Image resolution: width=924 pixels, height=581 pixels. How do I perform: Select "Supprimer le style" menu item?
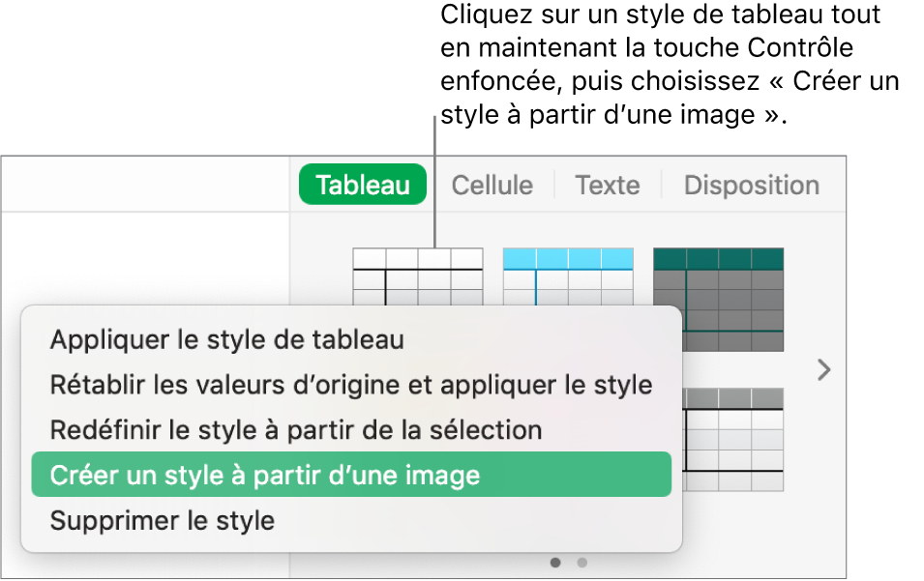tap(162, 521)
